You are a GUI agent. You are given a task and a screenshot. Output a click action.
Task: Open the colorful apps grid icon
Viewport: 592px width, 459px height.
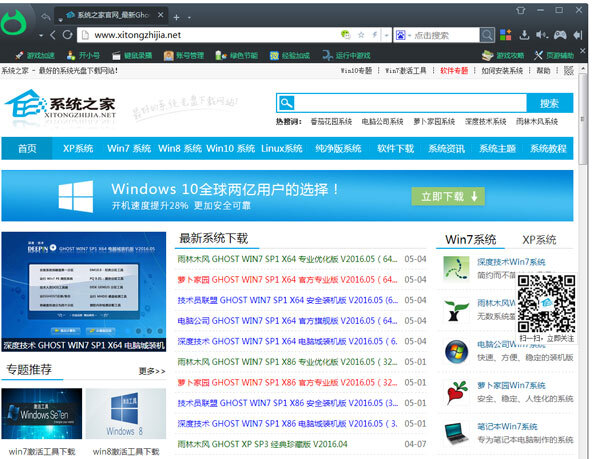(506, 35)
